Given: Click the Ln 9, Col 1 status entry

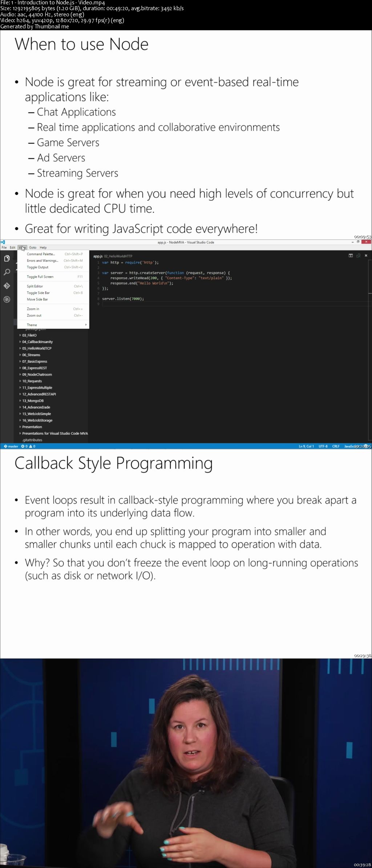Looking at the screenshot, I should pos(306,446).
